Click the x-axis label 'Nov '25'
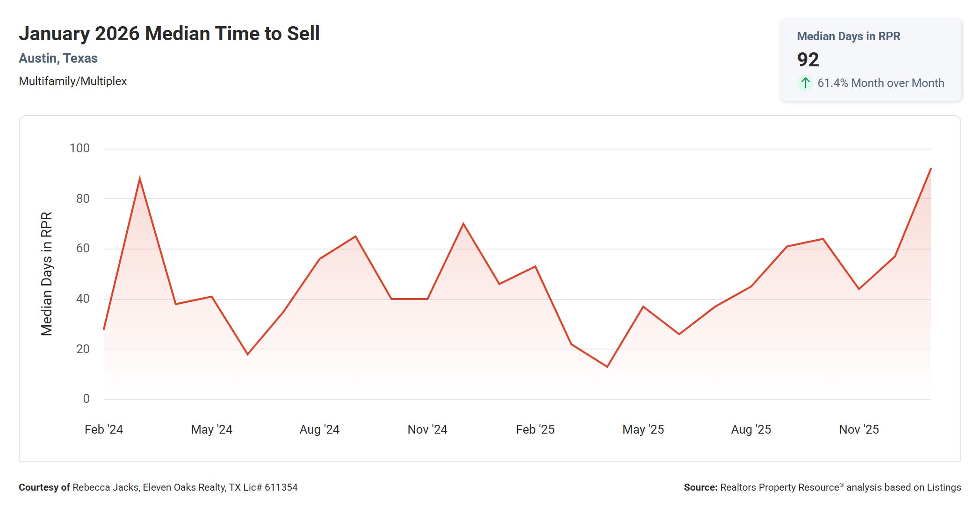The image size is (980, 514). (x=859, y=429)
